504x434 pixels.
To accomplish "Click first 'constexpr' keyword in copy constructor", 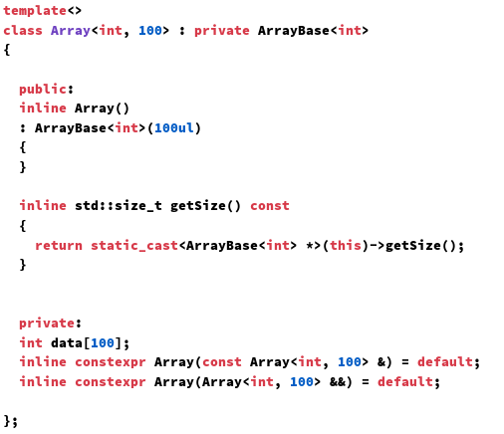I will coord(111,362).
